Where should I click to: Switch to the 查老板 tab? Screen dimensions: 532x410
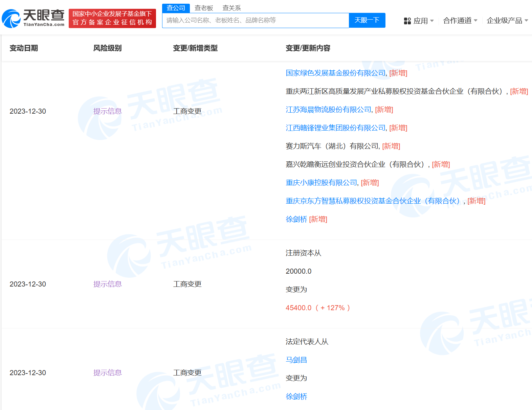coord(204,8)
